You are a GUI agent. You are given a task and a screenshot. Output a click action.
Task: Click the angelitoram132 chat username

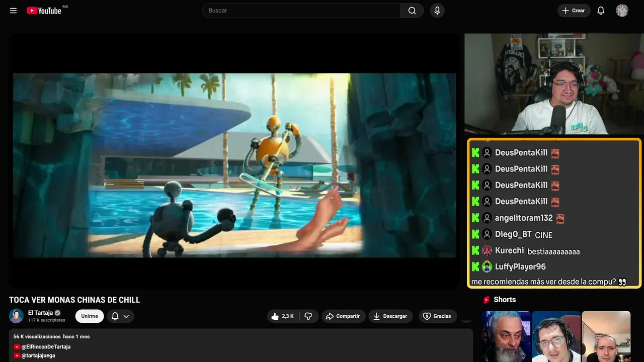[524, 218]
